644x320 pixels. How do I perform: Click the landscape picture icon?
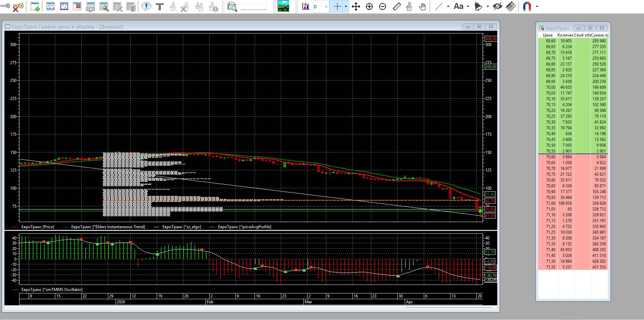tap(283, 6)
